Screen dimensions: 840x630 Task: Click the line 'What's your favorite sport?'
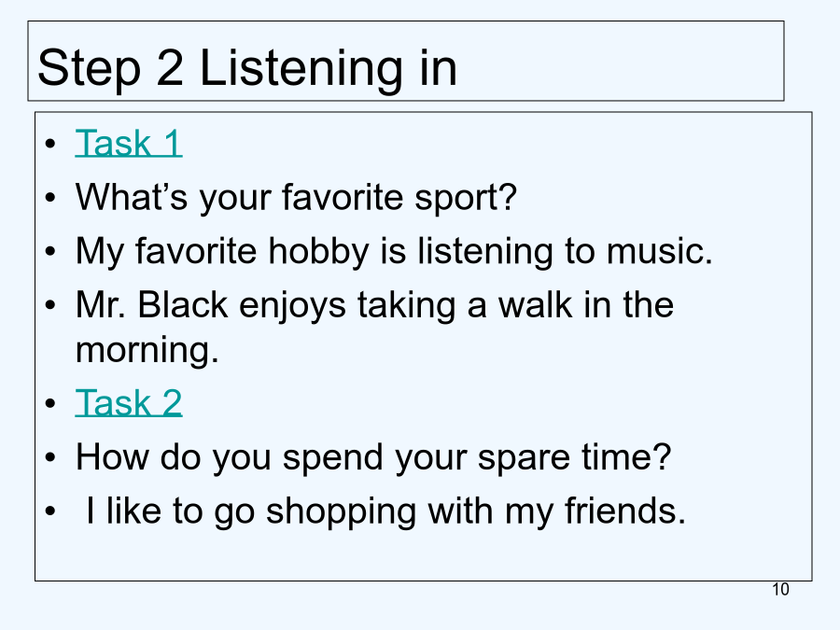tap(296, 198)
